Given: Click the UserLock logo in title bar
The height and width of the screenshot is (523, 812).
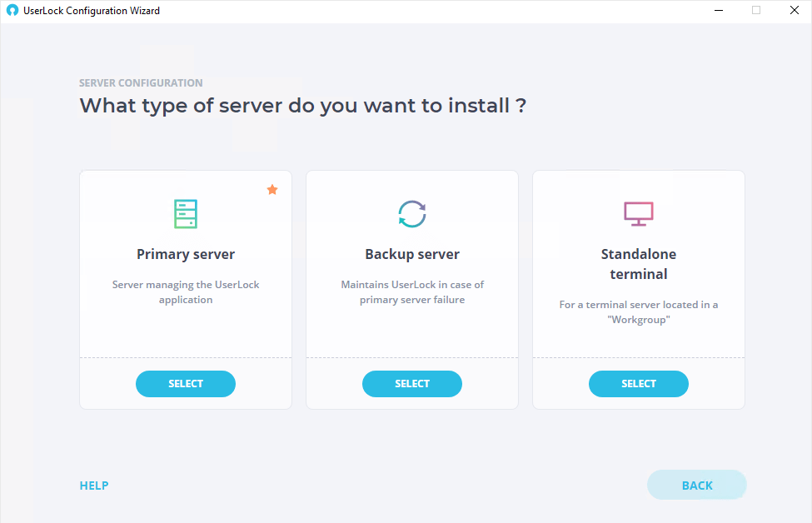Looking at the screenshot, I should [12, 10].
